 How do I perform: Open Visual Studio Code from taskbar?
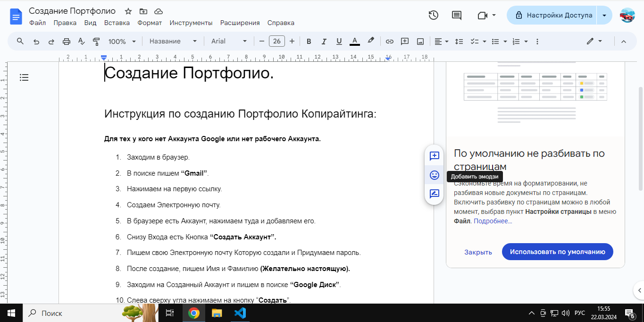tap(240, 313)
